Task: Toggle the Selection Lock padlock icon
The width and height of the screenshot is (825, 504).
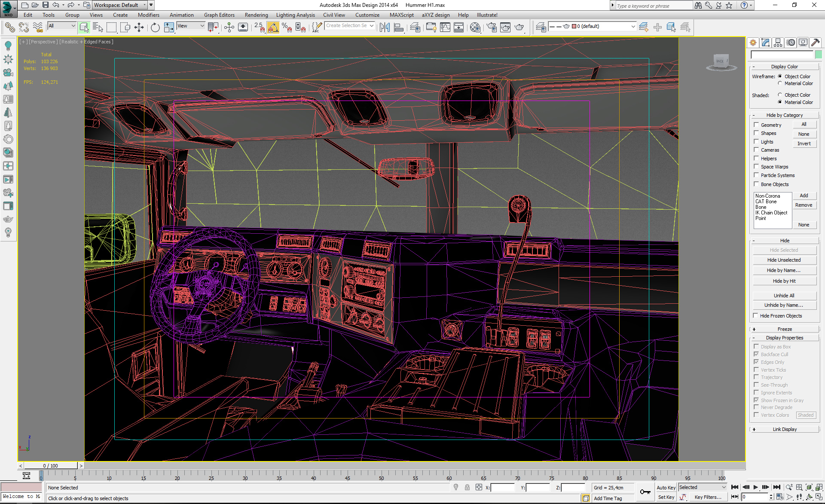Action: pyautogui.click(x=467, y=487)
